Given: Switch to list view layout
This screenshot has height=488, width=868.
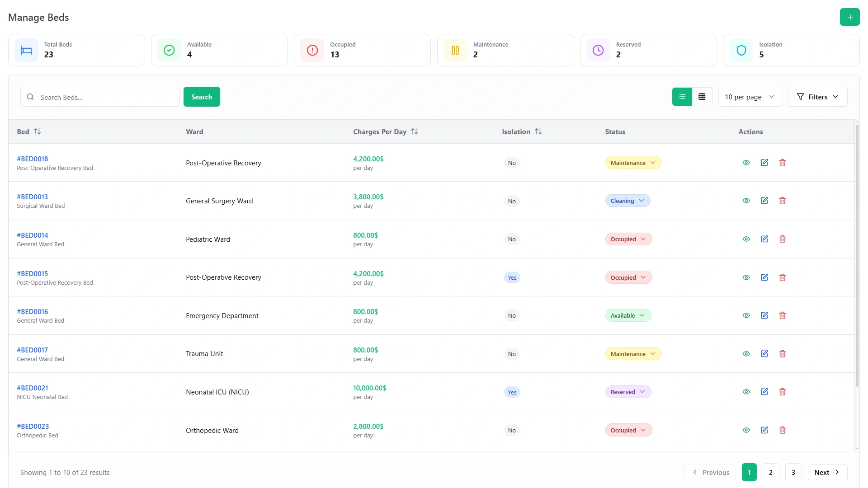Looking at the screenshot, I should click(682, 97).
